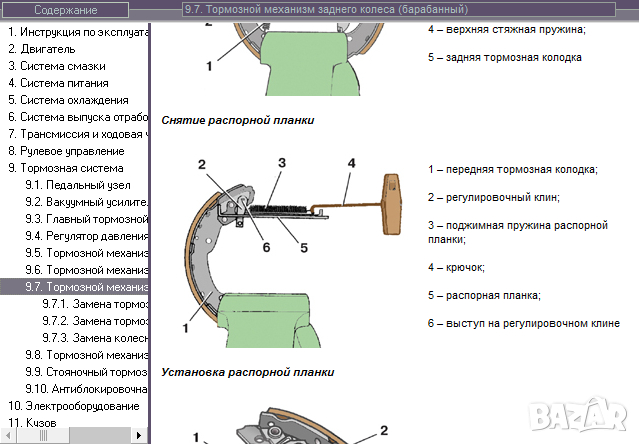This screenshot has height=444, width=639.
Task: Go to section 9.9 Стояночный тормоз
Action: [87, 372]
